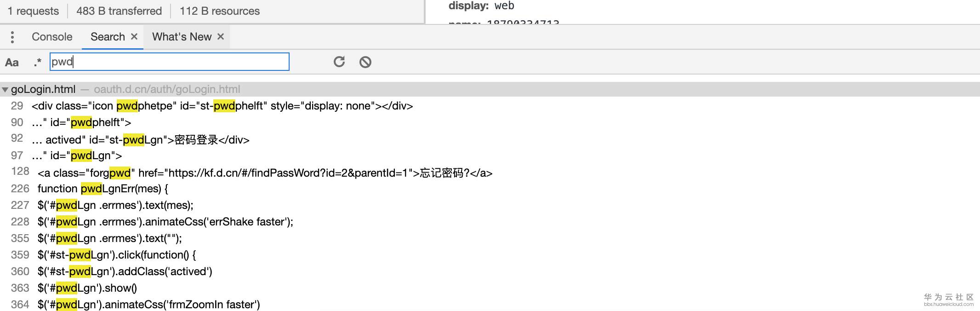Open result line 359 st-pwdLgn click function

[117, 255]
